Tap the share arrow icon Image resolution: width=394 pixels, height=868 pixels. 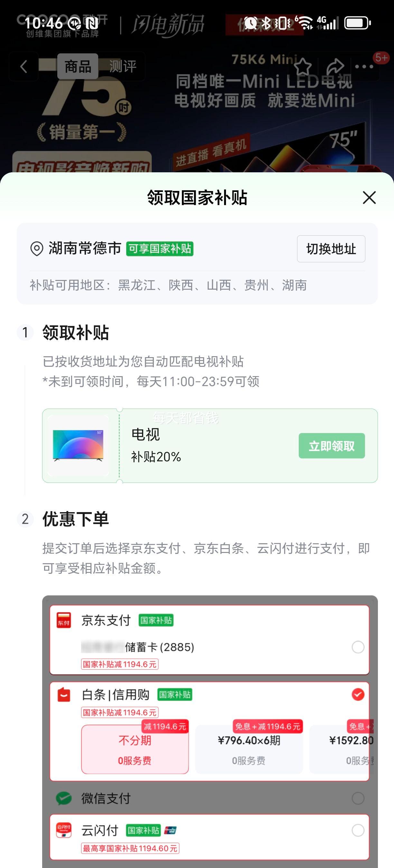[x=335, y=66]
